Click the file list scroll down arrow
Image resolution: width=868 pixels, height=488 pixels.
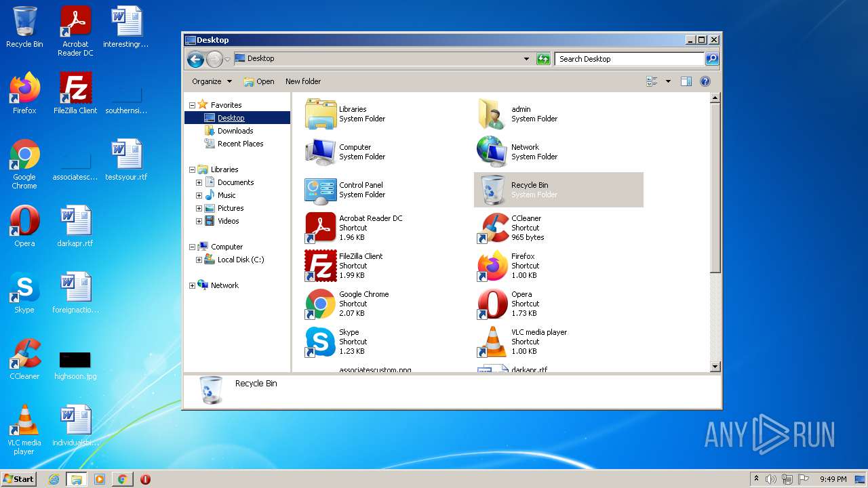(x=715, y=367)
